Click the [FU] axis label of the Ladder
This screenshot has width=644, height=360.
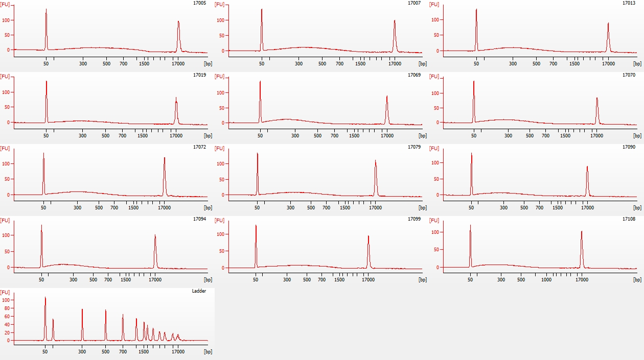(x=5, y=292)
